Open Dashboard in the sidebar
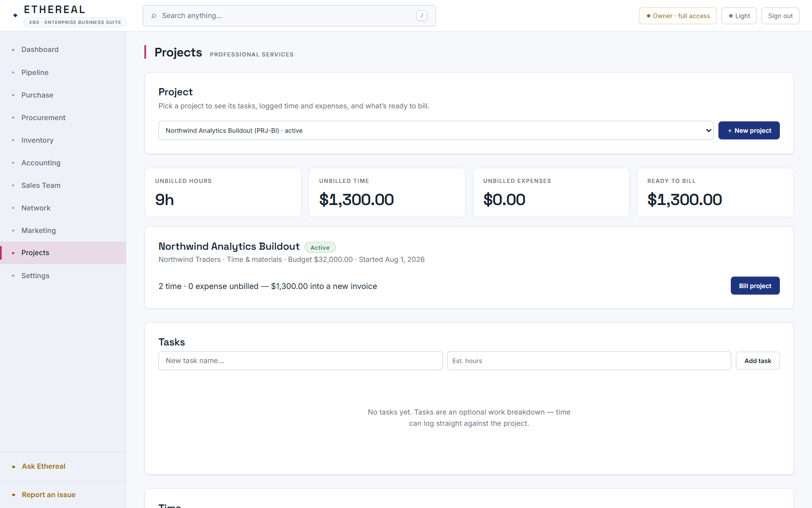812x508 pixels. (63, 50)
